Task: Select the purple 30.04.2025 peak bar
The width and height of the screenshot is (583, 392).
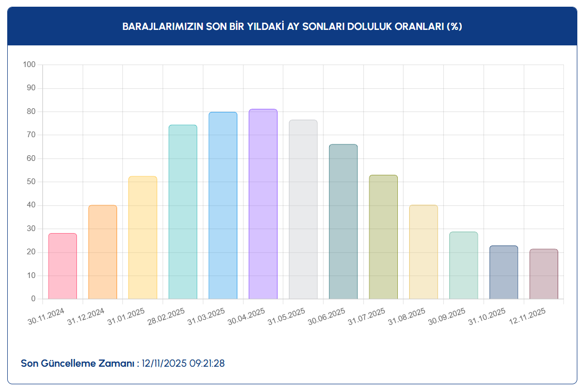Action: (x=263, y=204)
